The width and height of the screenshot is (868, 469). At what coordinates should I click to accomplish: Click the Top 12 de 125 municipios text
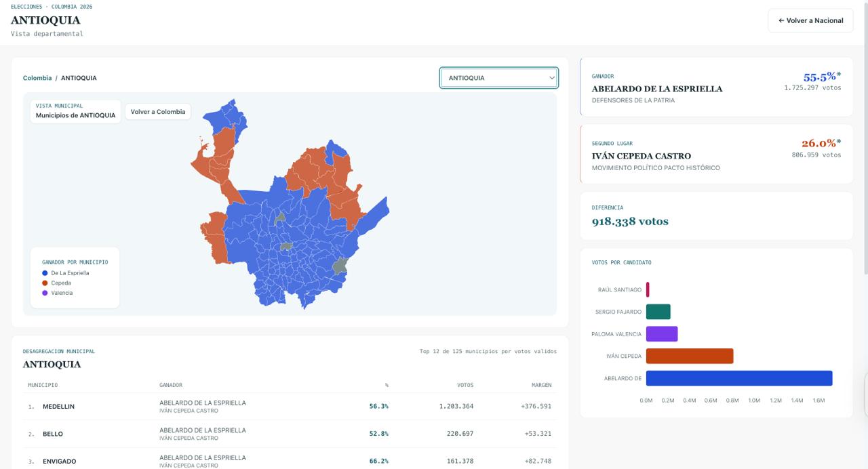488,352
